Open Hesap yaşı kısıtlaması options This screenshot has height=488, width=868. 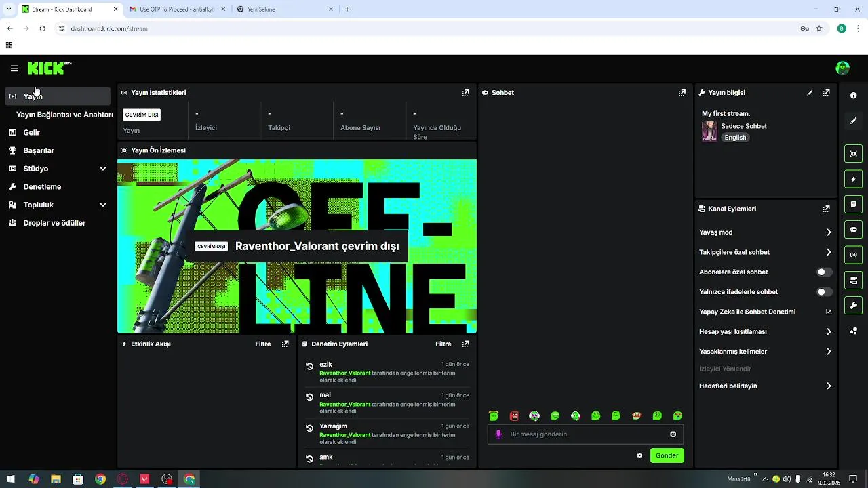click(x=766, y=332)
